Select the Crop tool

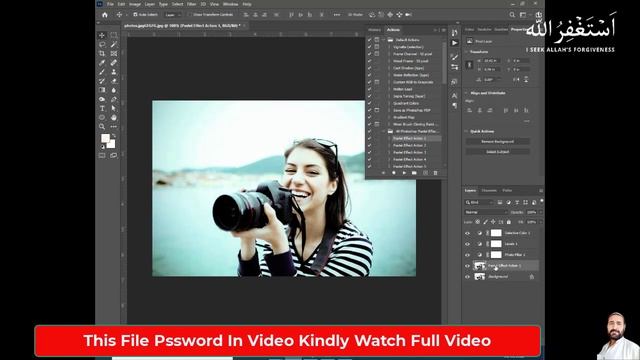pyautogui.click(x=102, y=53)
